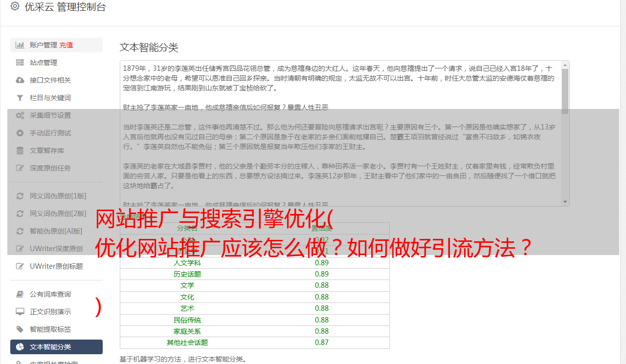Click the gear icon beside 优采云 管理控制台
Viewport: 626px width, 364px height.
pyautogui.click(x=15, y=6)
